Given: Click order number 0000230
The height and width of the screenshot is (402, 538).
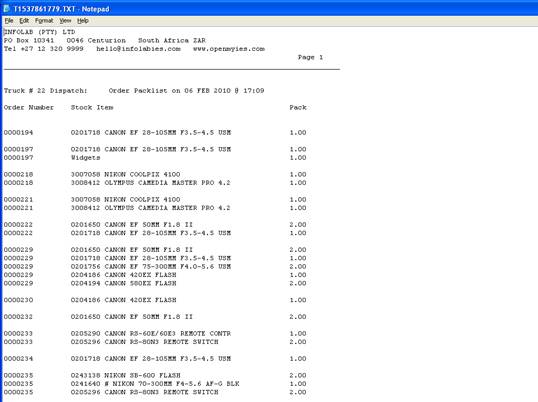Looking at the screenshot, I should coord(19,300).
